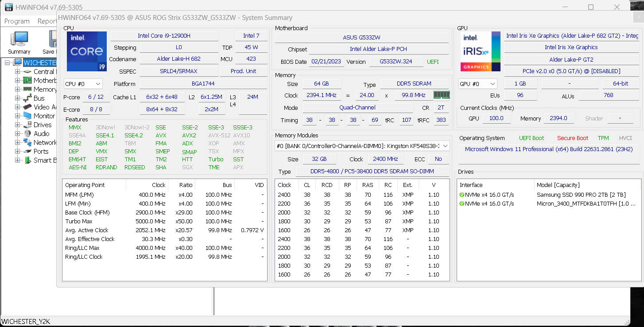This screenshot has width=644, height=327.
Task: Click the ASUS G533ZW motherboard field
Action: [x=362, y=38]
